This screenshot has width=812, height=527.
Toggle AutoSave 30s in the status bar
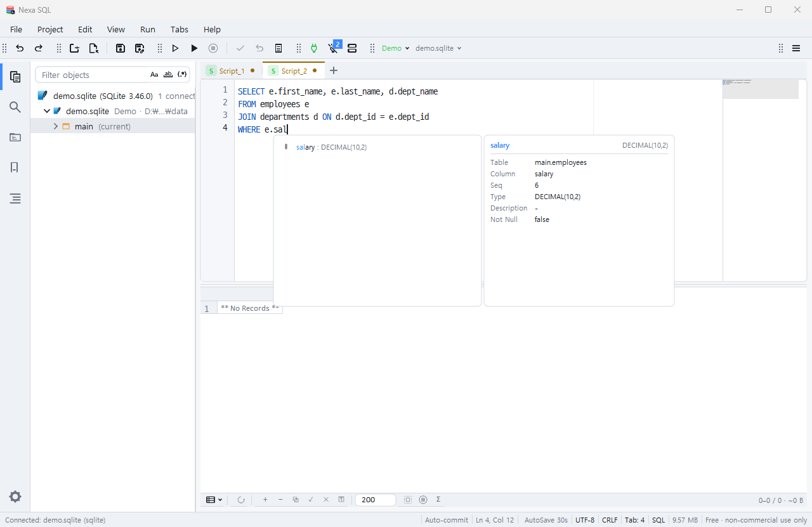click(x=546, y=520)
